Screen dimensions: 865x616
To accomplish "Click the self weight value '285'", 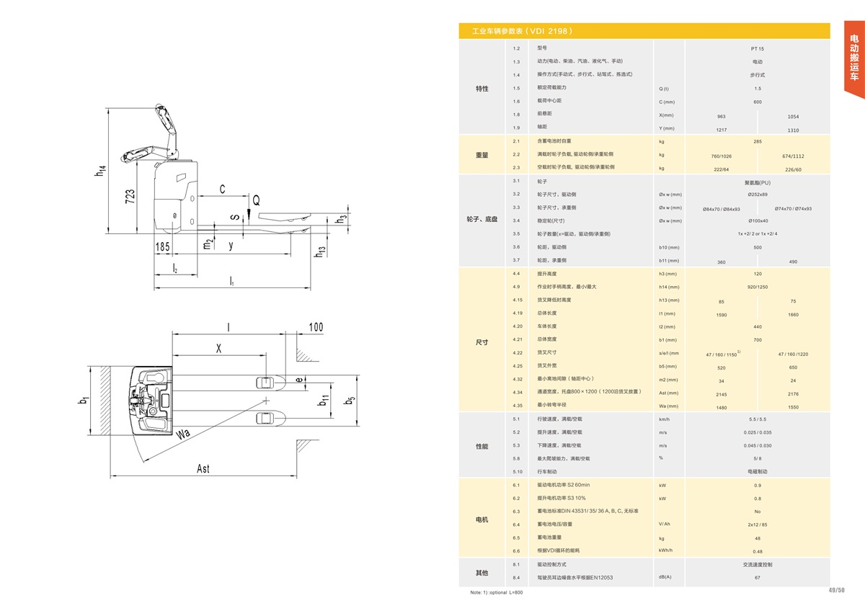I will [x=757, y=141].
